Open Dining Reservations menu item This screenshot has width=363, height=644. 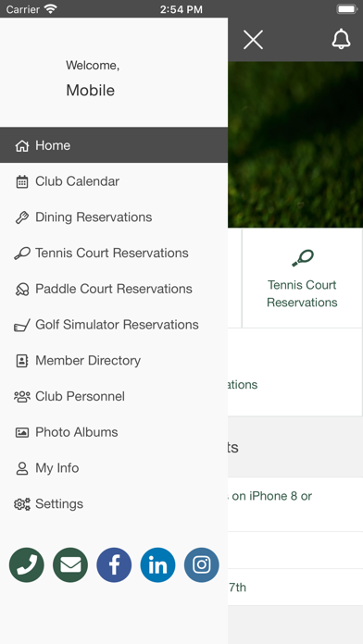114,217
